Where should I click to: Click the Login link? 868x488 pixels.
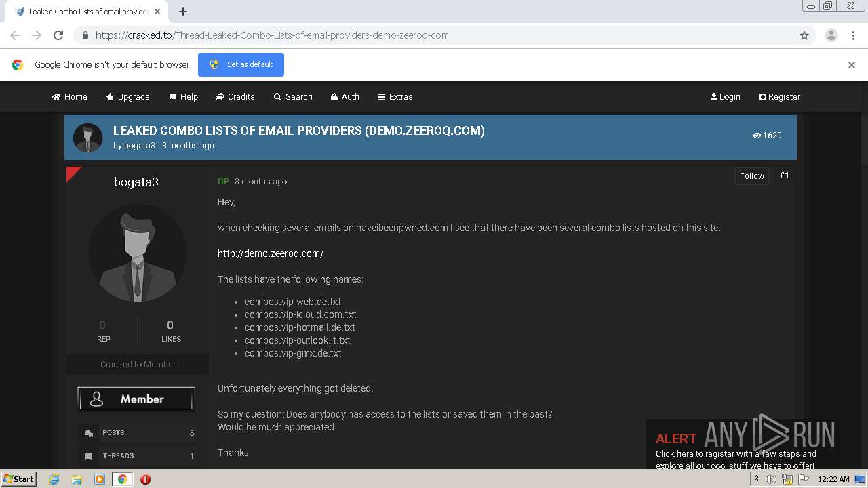pyautogui.click(x=726, y=96)
